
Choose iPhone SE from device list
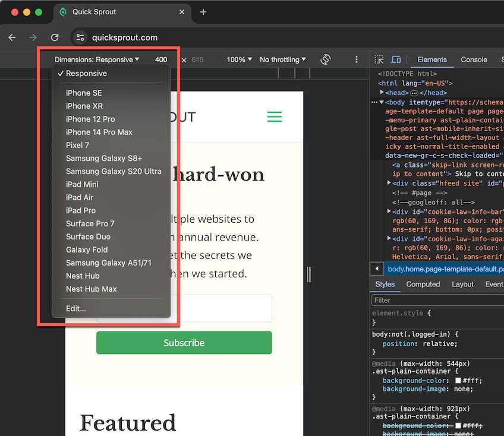111,93
